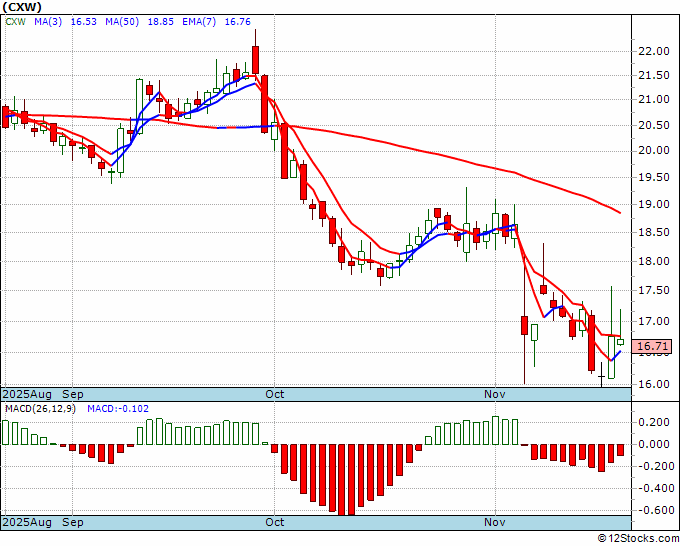This screenshot has height=546, width=680.
Task: Click Sep on the price chart date axis
Action: [x=73, y=394]
